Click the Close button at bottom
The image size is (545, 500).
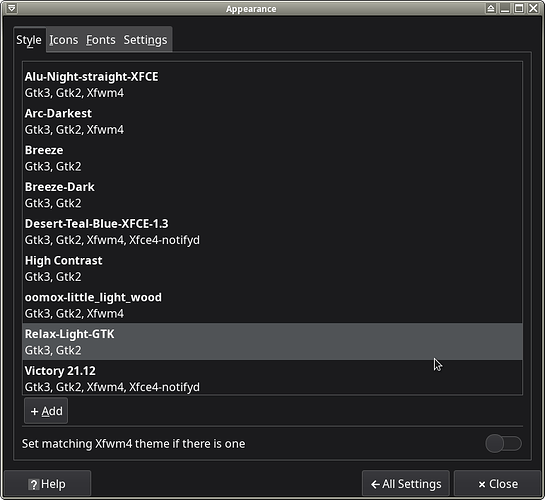497,484
